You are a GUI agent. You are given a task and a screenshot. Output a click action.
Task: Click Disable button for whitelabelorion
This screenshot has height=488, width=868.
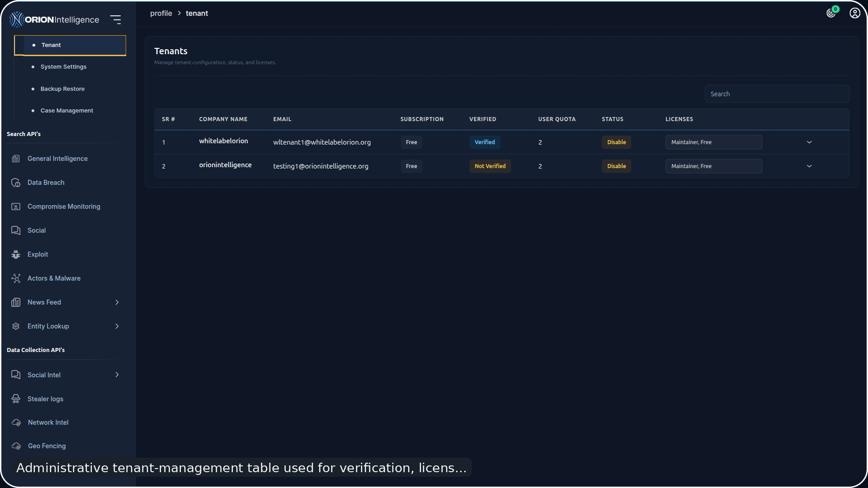[616, 142]
